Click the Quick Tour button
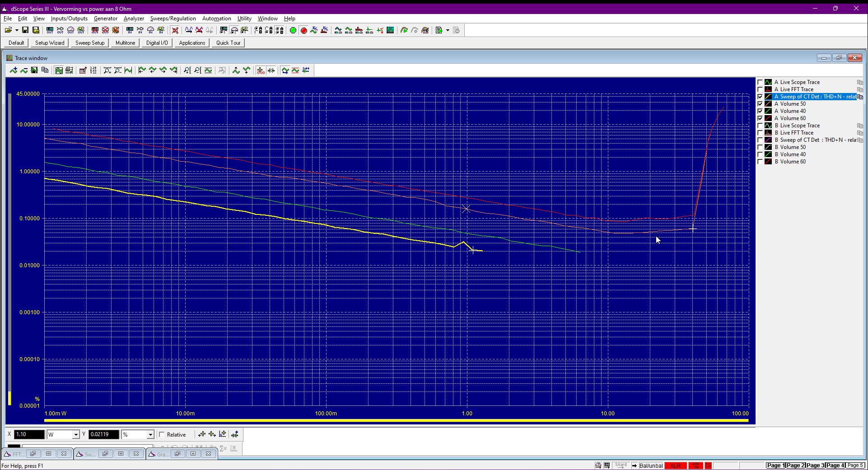The height and width of the screenshot is (470, 868). [228, 43]
